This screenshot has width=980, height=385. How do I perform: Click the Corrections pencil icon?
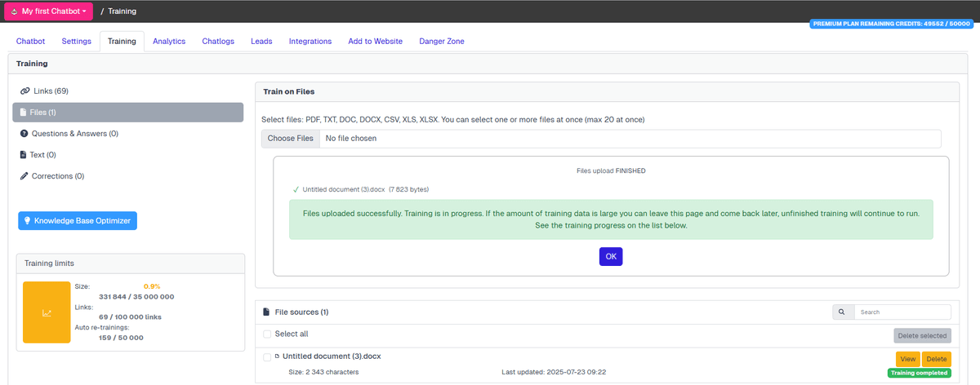24,175
